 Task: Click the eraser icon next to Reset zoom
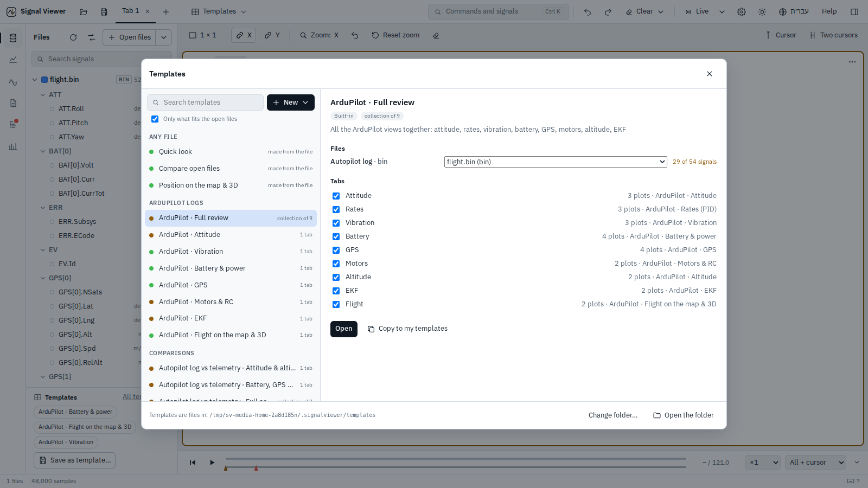(x=436, y=35)
